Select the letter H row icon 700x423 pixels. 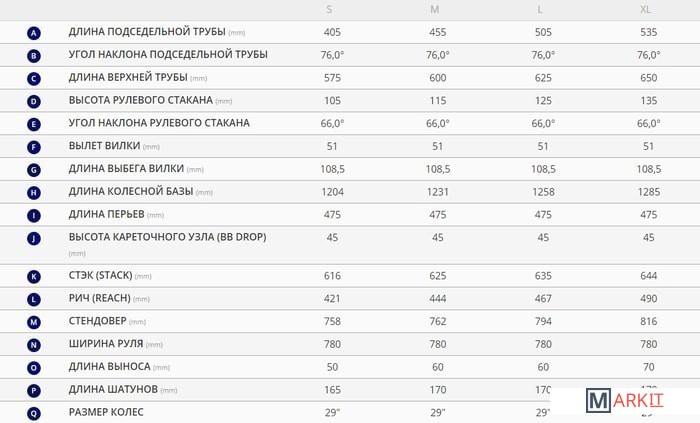pyautogui.click(x=34, y=192)
